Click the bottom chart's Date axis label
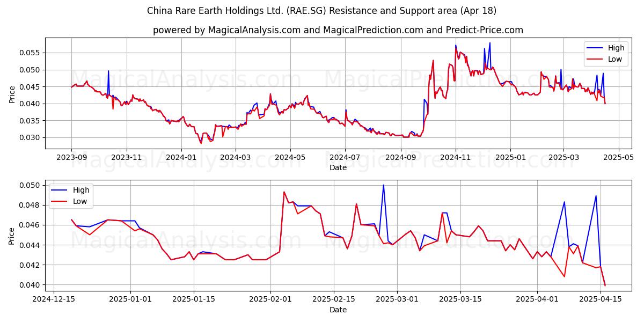The width and height of the screenshot is (644, 322). (x=338, y=310)
